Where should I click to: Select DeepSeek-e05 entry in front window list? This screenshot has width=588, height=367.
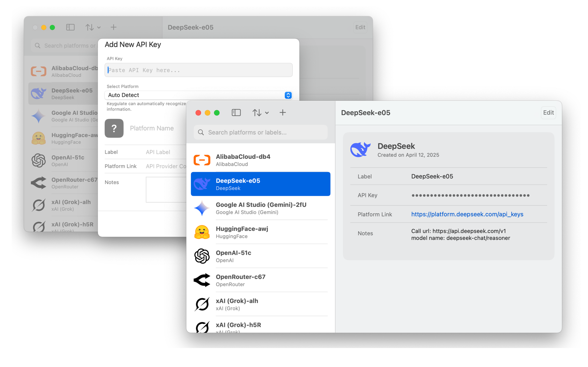(x=261, y=184)
